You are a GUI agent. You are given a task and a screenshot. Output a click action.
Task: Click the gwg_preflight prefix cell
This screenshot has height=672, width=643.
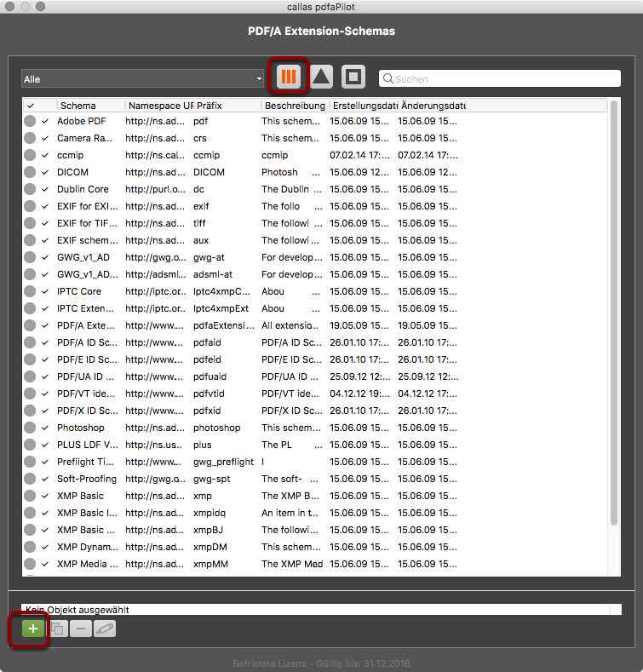[x=223, y=462]
